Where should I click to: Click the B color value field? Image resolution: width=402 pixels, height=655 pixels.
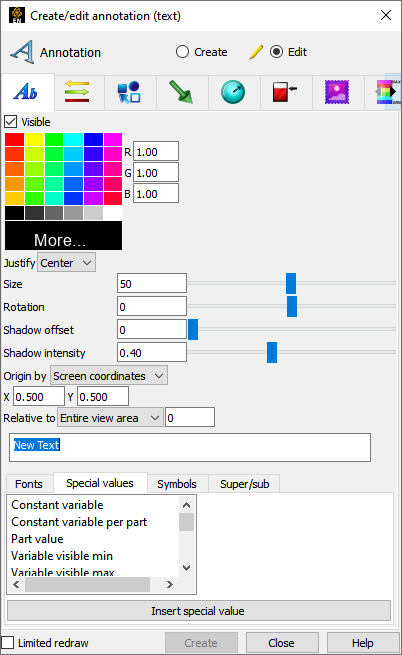click(x=156, y=193)
